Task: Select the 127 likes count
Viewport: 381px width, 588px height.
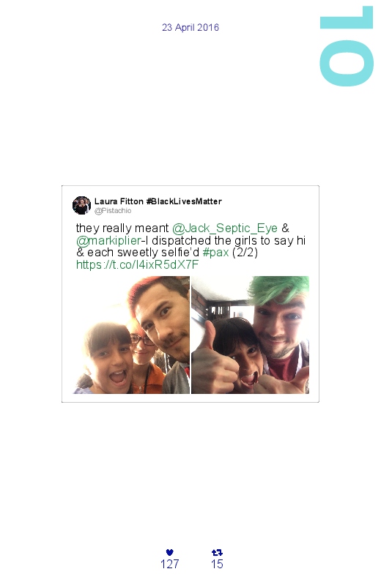Action: (x=170, y=564)
